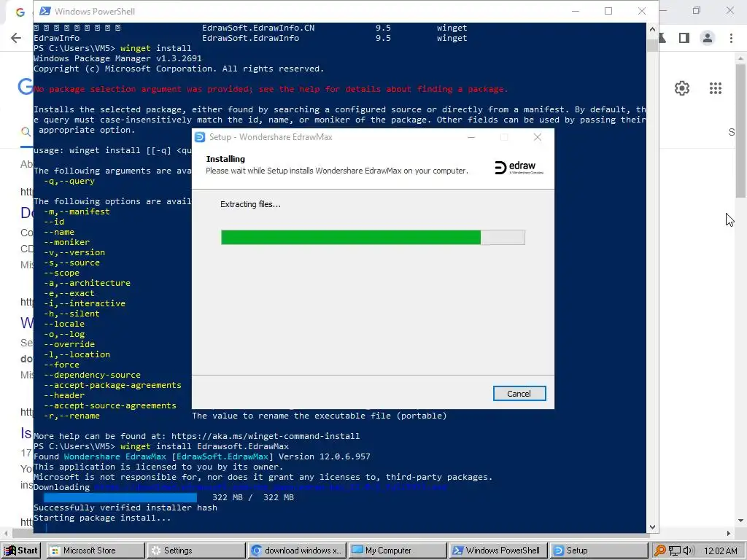
Task: Open Google settings gear icon
Action: pyautogui.click(x=682, y=88)
